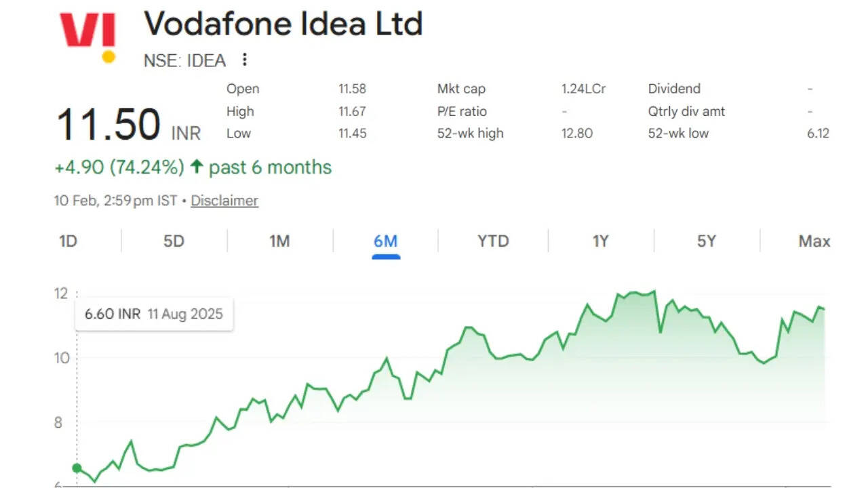Switch to YTD chart view

tap(492, 241)
